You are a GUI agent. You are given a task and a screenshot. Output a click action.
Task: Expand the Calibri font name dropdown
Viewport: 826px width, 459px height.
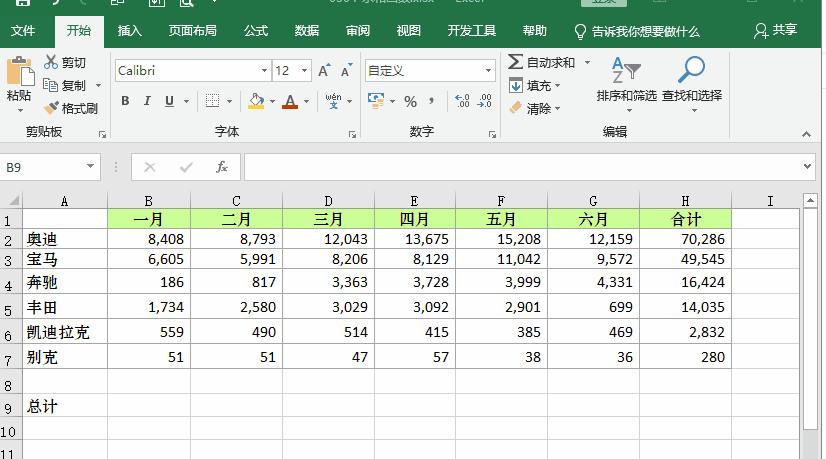point(264,70)
